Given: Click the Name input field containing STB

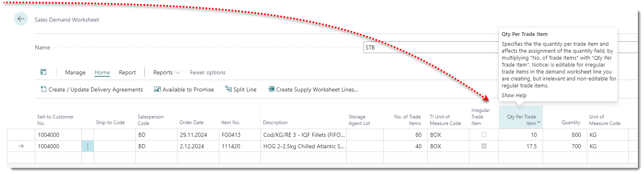Looking at the screenshot, I should click(x=429, y=47).
